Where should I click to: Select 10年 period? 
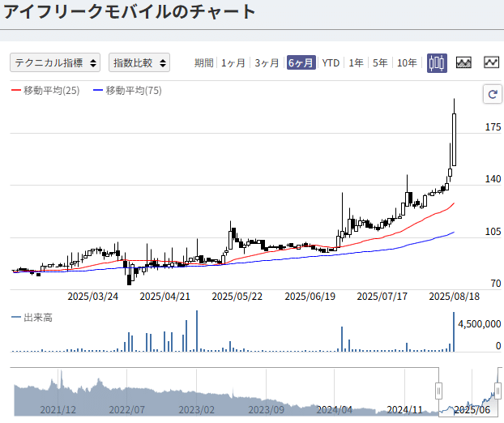tap(407, 62)
